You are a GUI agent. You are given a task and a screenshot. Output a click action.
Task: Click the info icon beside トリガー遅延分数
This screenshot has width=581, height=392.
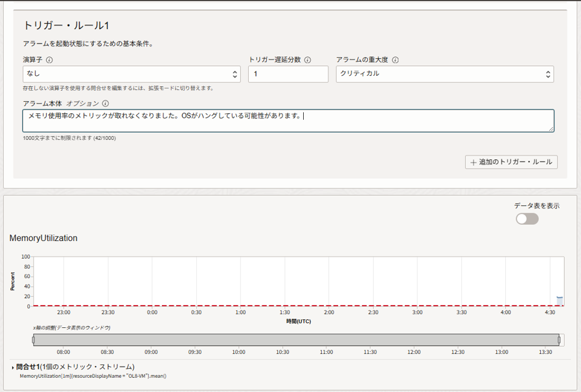coord(307,60)
